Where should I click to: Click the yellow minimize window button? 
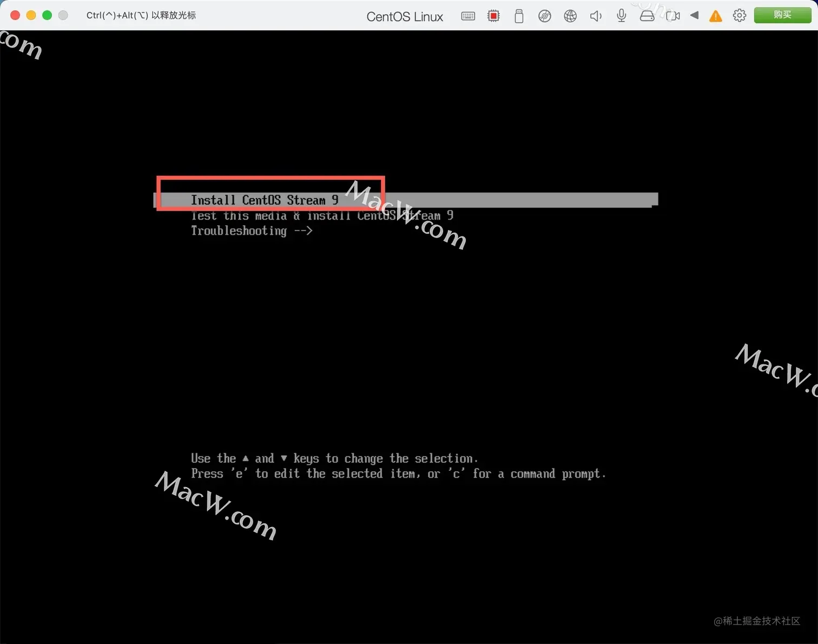coord(31,15)
